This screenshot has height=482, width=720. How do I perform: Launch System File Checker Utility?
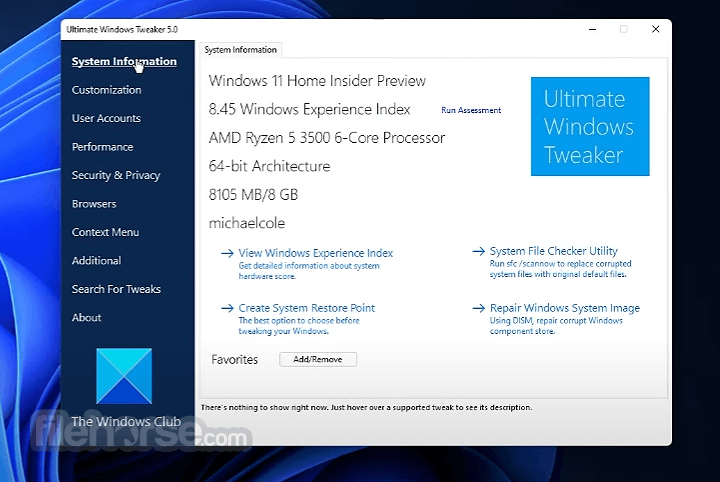[x=553, y=251]
